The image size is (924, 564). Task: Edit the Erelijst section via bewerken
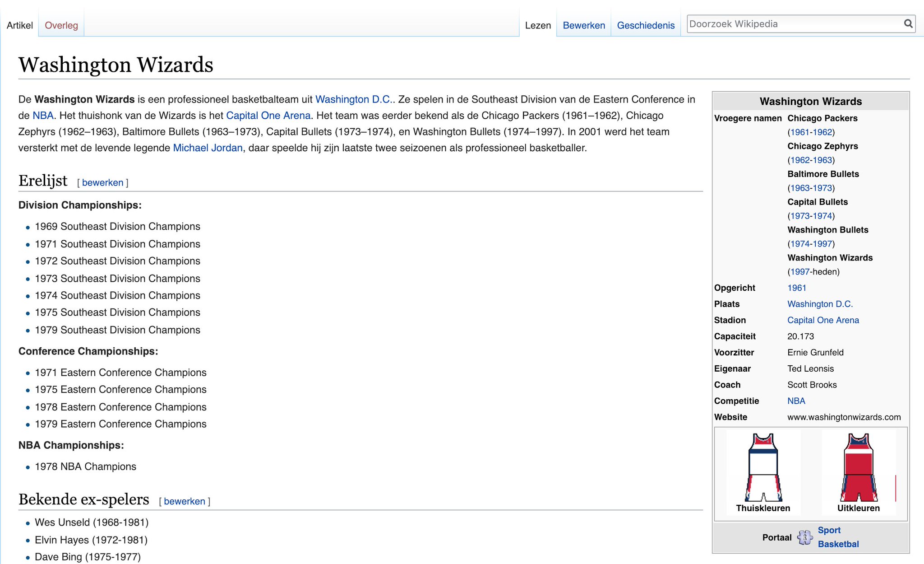point(102,182)
